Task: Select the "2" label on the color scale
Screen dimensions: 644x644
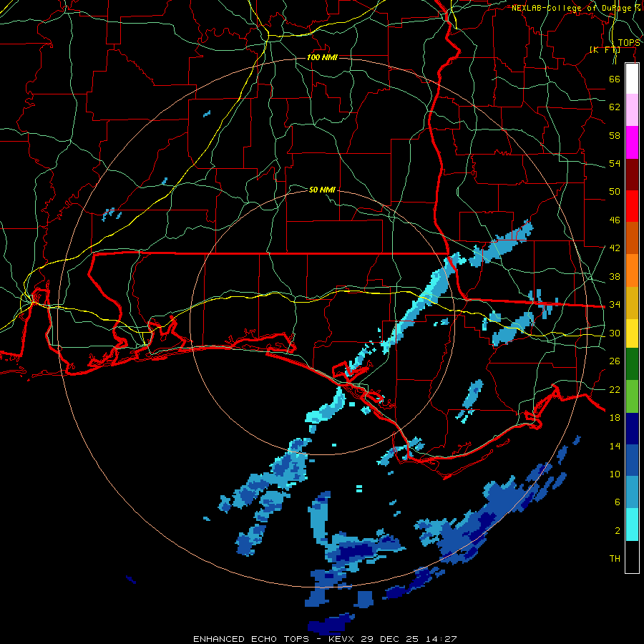Action: (618, 531)
